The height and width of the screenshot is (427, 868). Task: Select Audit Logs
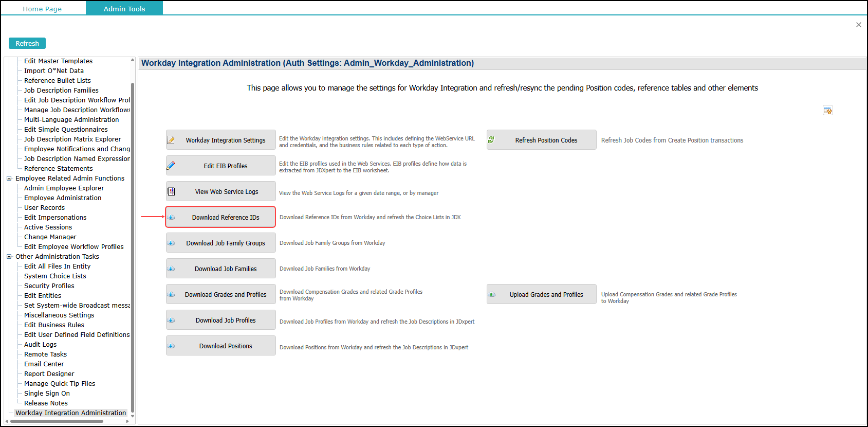(40, 345)
